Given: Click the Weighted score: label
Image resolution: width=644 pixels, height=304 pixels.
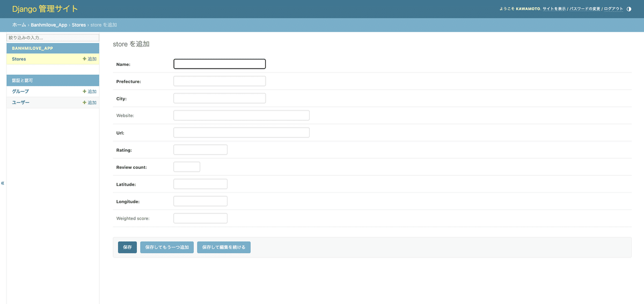Looking at the screenshot, I should click(x=133, y=219).
